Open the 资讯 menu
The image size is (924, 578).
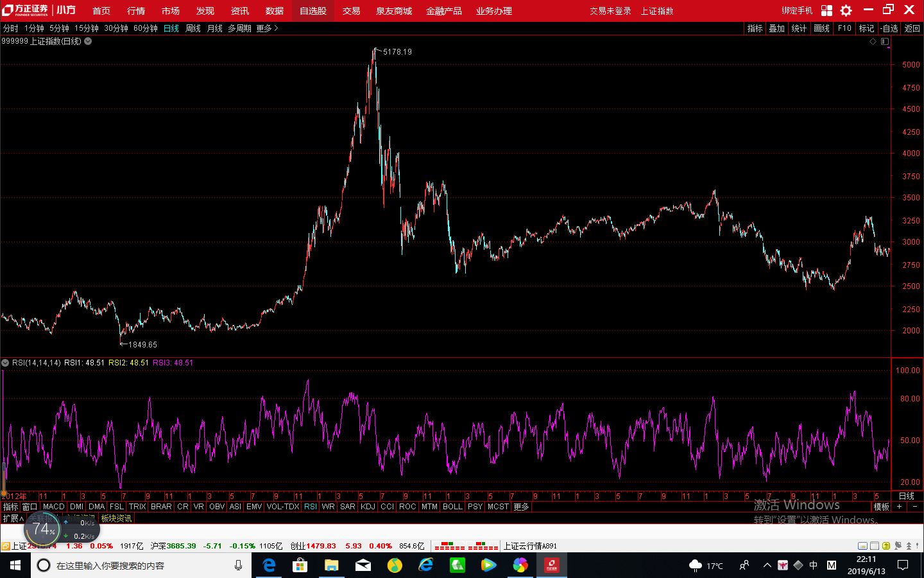tap(240, 11)
